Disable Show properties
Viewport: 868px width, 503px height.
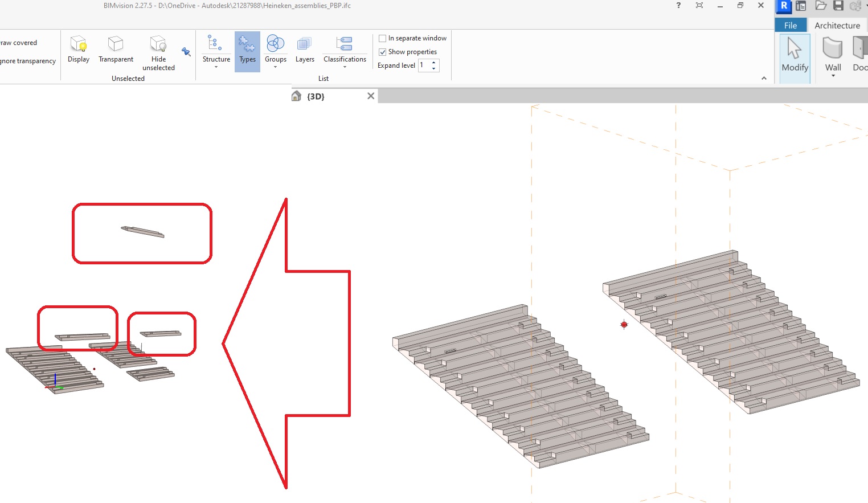tap(382, 51)
